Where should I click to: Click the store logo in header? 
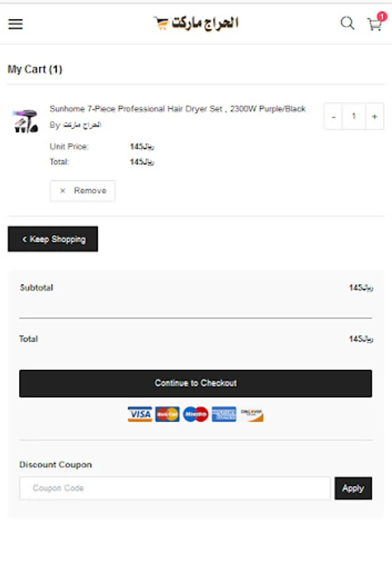click(196, 23)
